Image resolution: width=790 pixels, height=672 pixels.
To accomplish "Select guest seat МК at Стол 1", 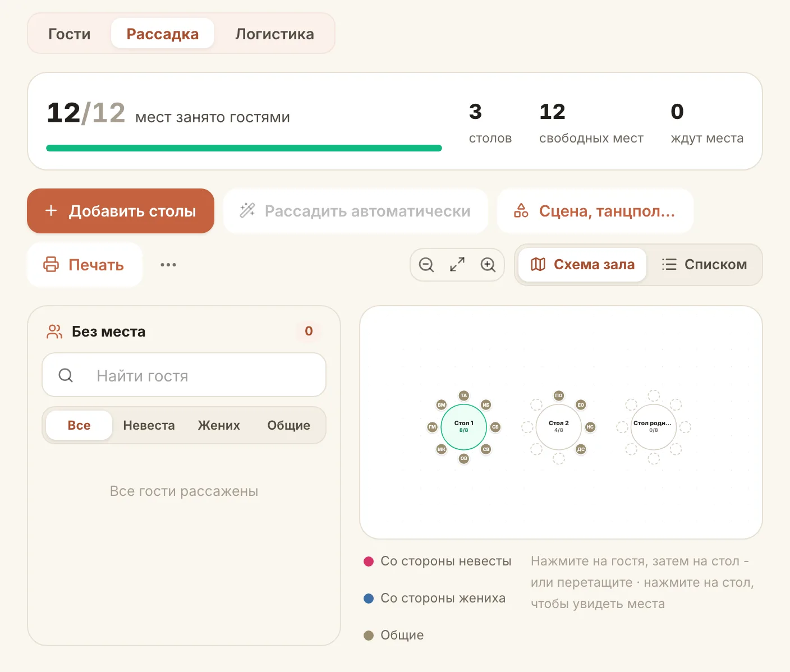I will (442, 449).
